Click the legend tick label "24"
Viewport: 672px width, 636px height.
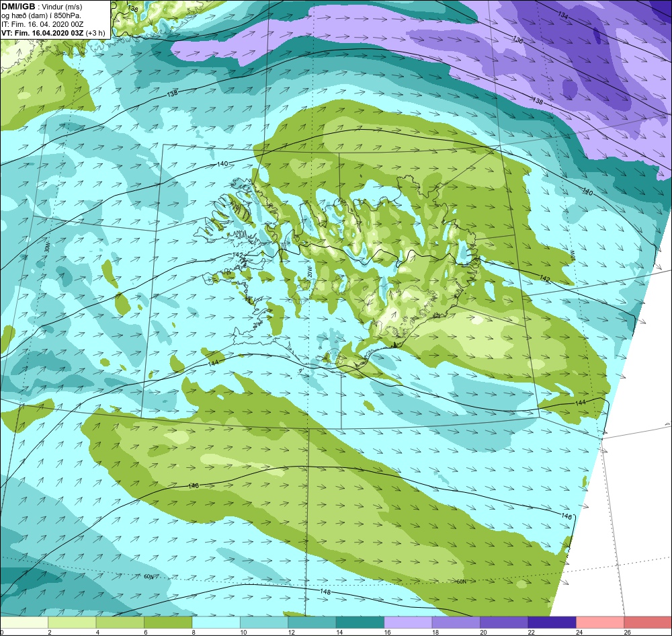[x=579, y=632]
